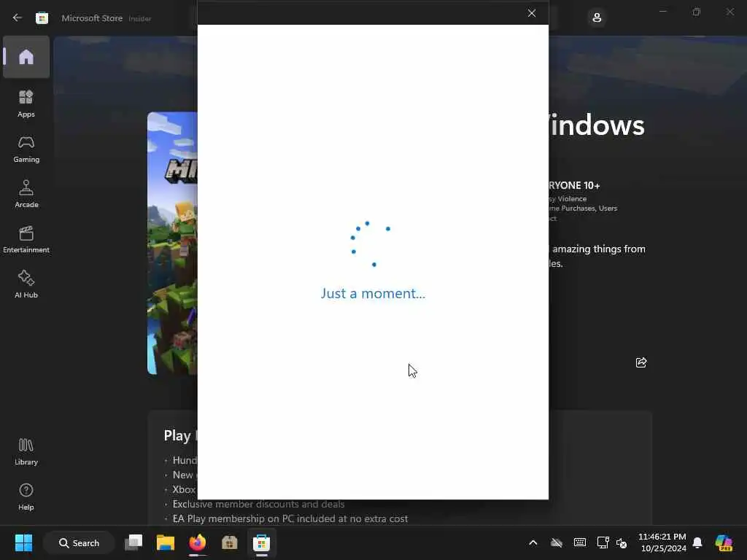
Task: Click the share icon on product page
Action: pyautogui.click(x=641, y=362)
